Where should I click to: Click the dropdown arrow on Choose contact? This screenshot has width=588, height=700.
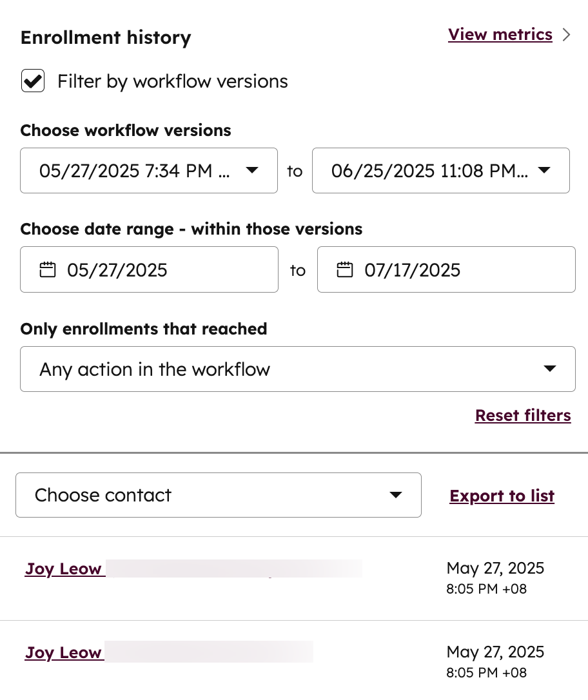(395, 495)
